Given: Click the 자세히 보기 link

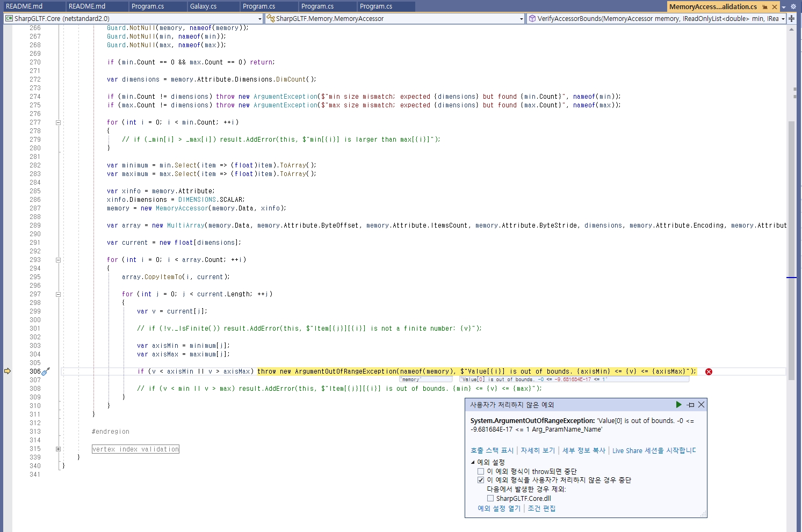Looking at the screenshot, I should tap(538, 450).
